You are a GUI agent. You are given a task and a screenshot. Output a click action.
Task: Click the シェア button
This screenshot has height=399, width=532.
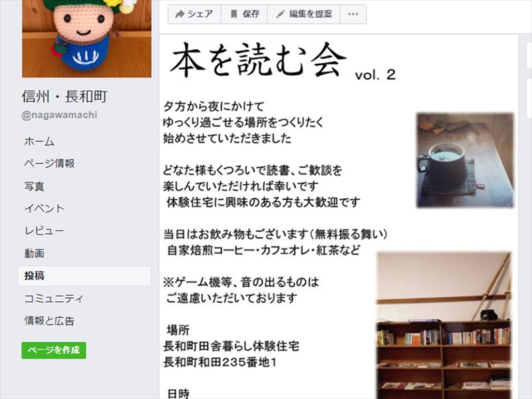point(194,14)
